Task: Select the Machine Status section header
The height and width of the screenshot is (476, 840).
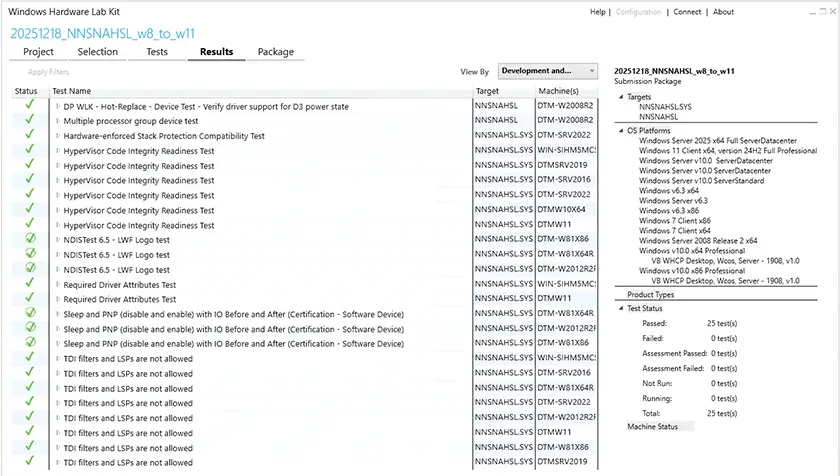Action: coord(652,427)
